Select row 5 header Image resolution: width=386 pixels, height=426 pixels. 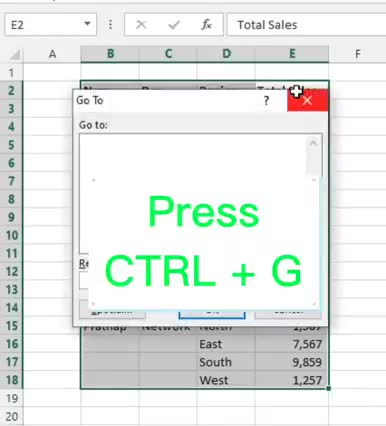tap(11, 145)
